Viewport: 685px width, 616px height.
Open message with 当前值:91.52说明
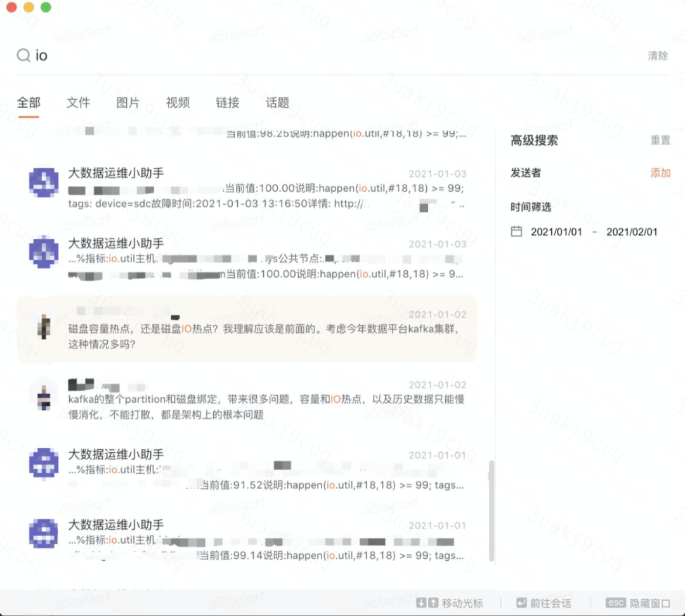[x=247, y=470]
